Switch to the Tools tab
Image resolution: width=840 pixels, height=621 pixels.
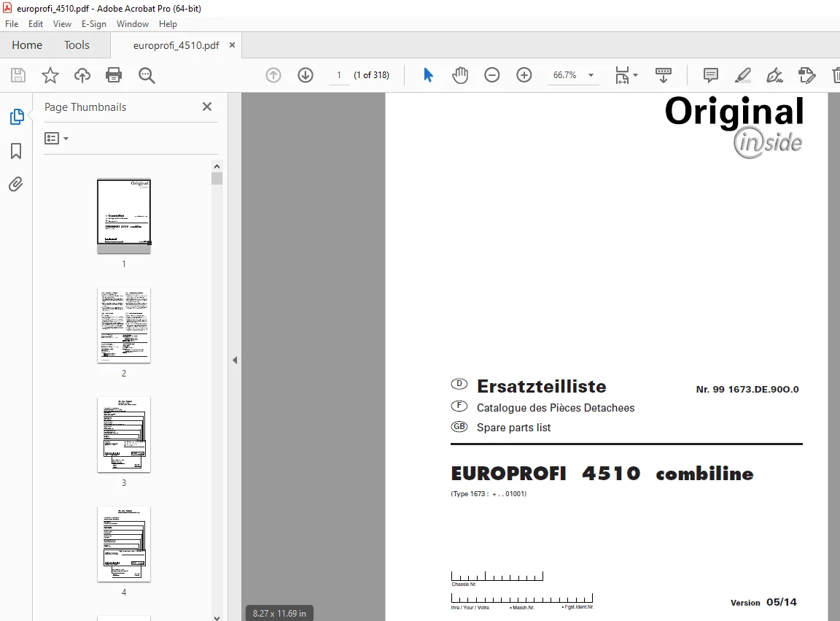coord(77,45)
